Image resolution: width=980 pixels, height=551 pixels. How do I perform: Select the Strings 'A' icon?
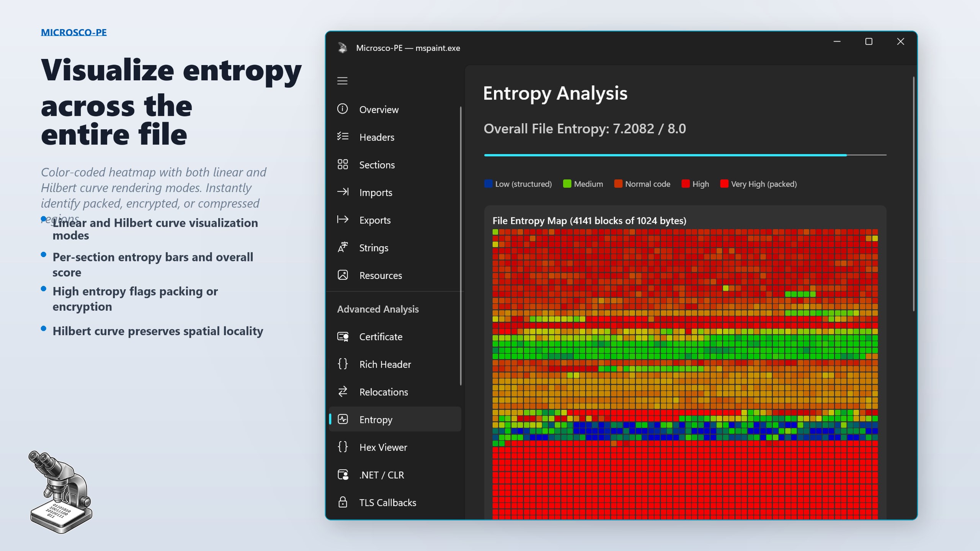(342, 248)
